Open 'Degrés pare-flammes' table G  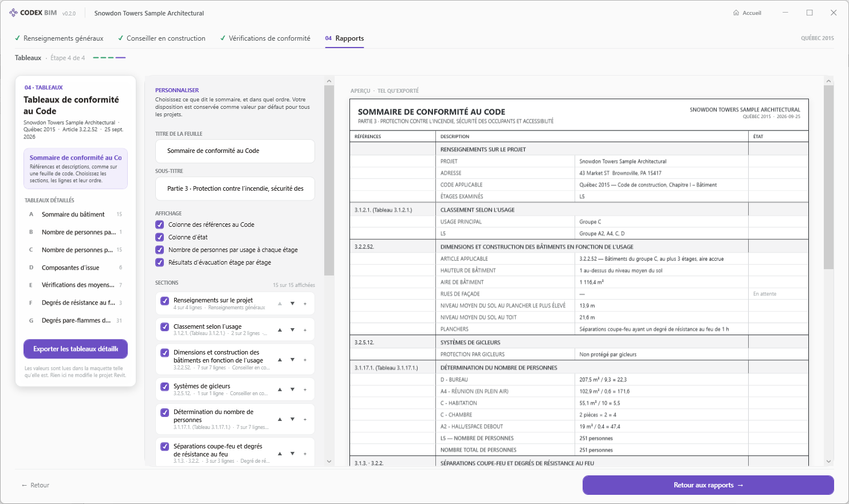point(76,321)
